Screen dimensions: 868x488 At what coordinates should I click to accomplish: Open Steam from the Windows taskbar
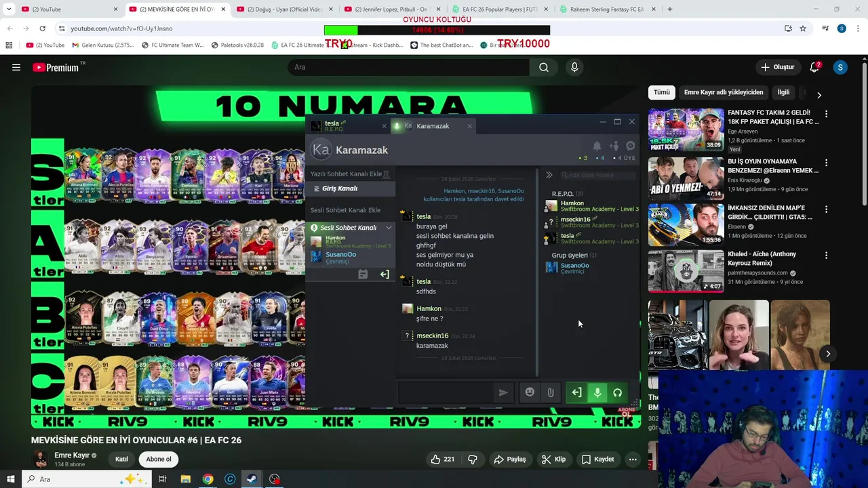tap(252, 479)
